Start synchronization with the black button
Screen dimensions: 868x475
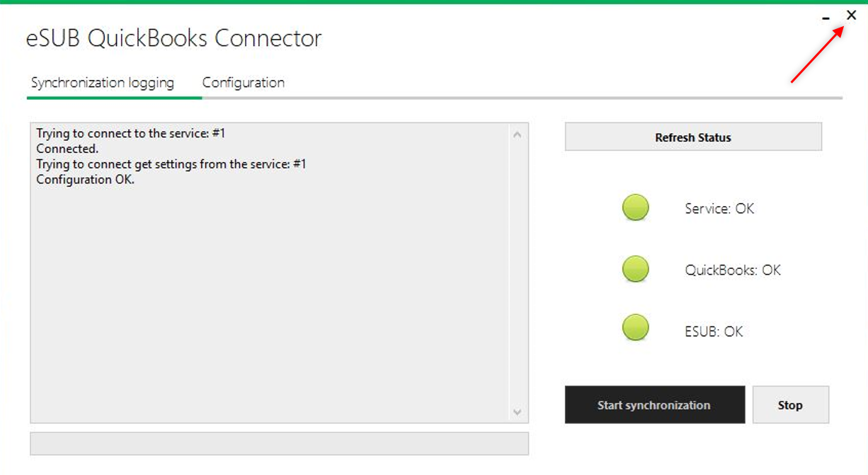point(654,405)
